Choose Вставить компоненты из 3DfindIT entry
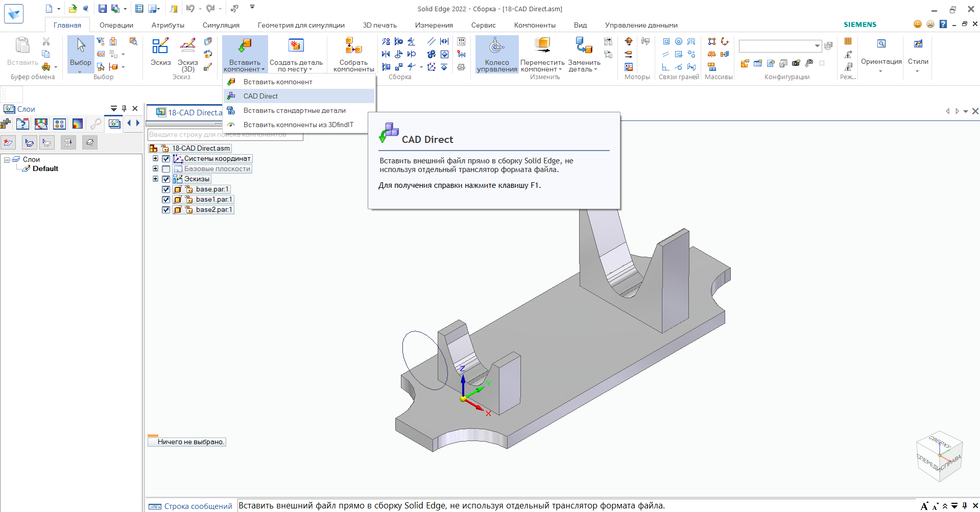 click(298, 125)
